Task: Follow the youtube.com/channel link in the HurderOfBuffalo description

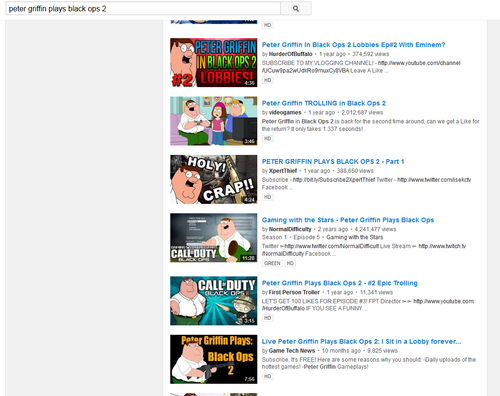Action: pyautogui.click(x=419, y=63)
